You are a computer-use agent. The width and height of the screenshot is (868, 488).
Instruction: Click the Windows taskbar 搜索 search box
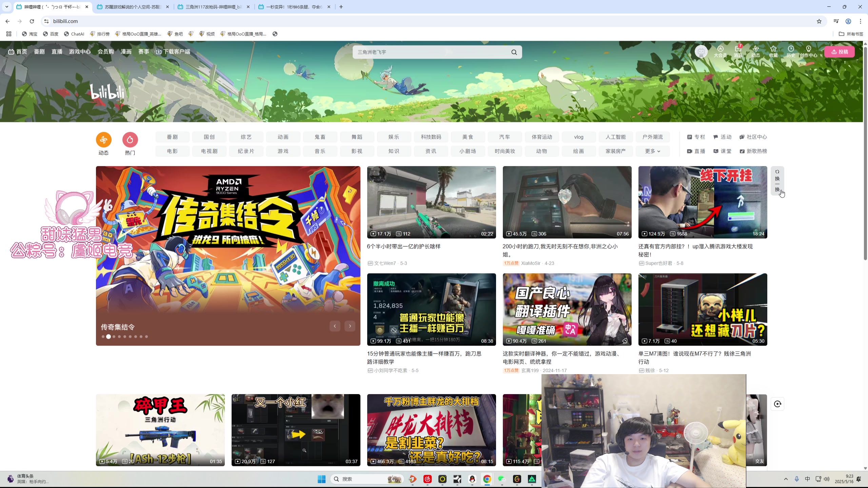(x=367, y=479)
